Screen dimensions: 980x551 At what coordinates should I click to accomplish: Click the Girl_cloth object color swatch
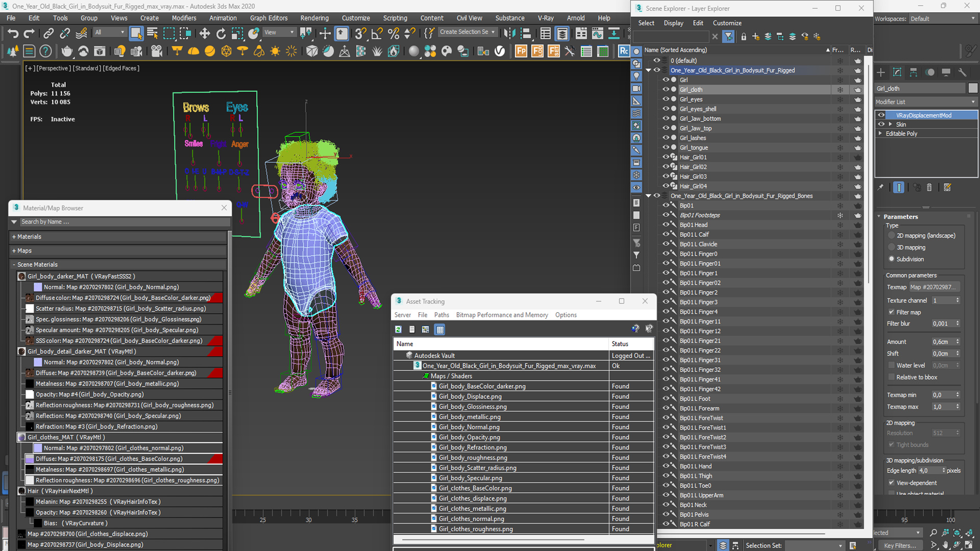(973, 88)
